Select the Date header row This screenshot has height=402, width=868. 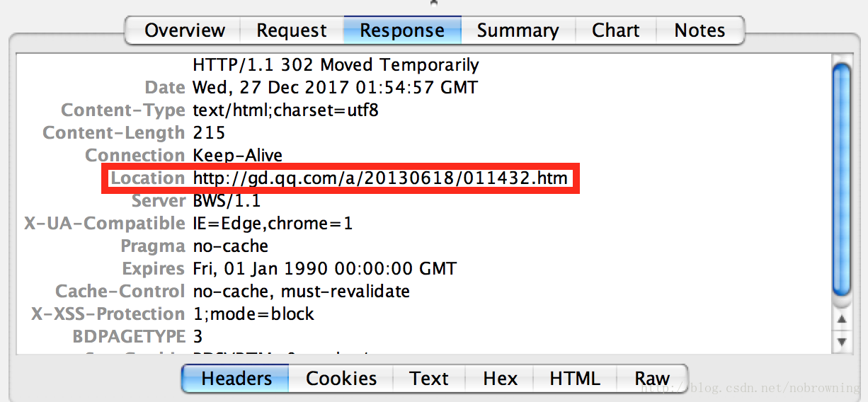(x=335, y=88)
